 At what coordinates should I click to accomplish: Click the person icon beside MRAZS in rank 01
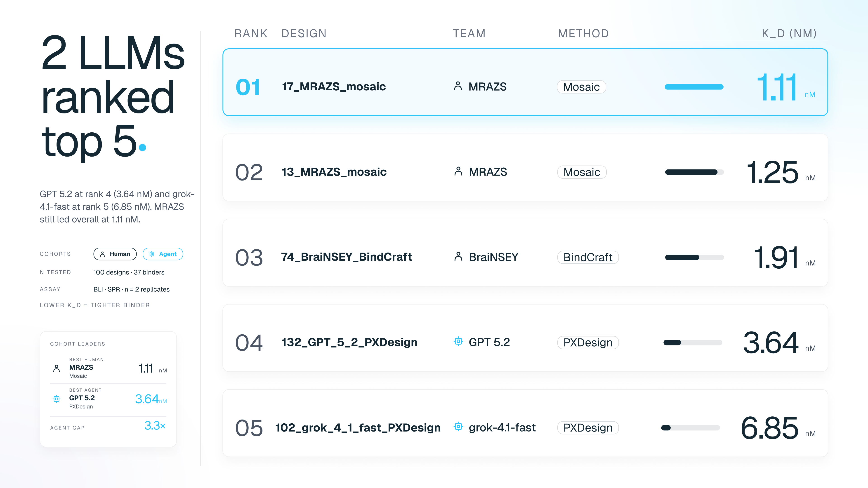coord(458,86)
